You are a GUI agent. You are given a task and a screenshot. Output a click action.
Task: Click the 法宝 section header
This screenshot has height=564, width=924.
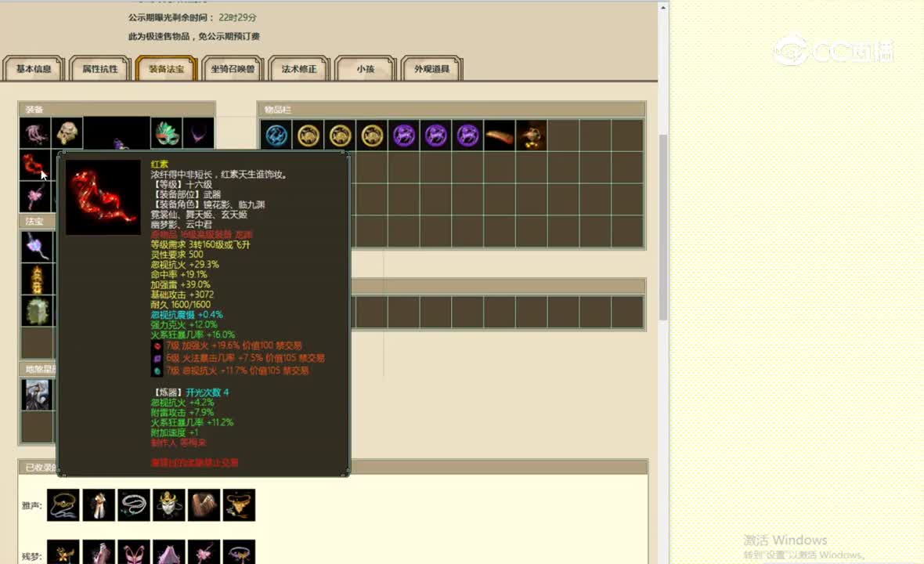[x=37, y=221]
